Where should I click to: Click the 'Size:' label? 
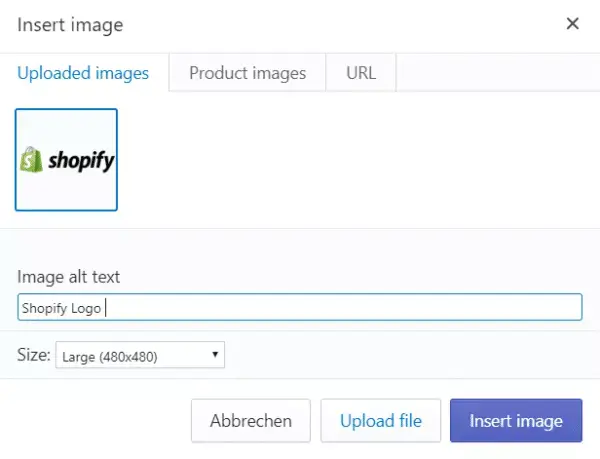point(34,354)
